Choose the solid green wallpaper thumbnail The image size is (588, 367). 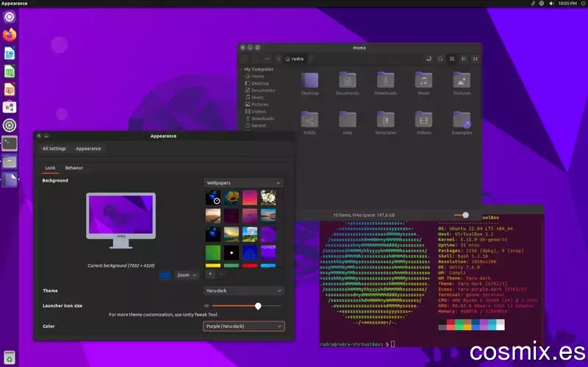213,252
